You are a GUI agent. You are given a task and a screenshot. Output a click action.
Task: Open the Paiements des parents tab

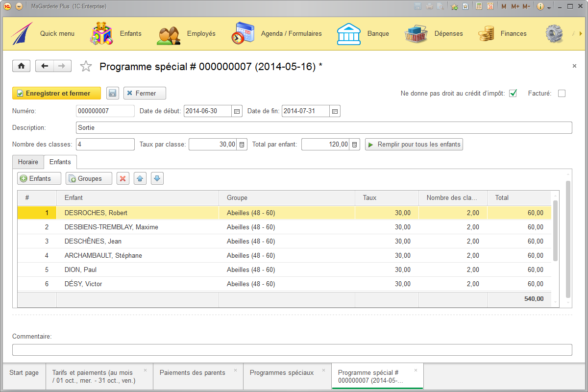tap(193, 372)
